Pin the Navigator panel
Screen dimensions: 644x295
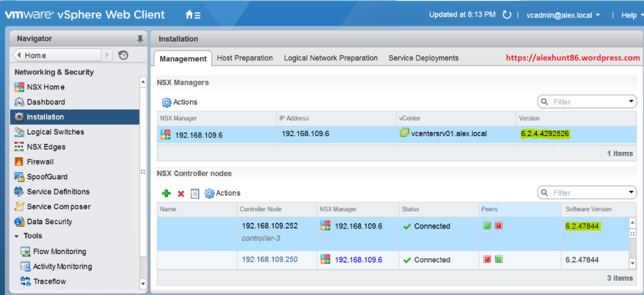pyautogui.click(x=140, y=39)
